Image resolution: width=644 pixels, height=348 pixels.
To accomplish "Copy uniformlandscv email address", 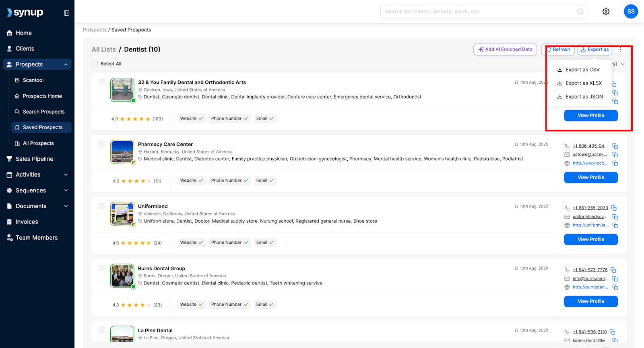I will (x=615, y=217).
